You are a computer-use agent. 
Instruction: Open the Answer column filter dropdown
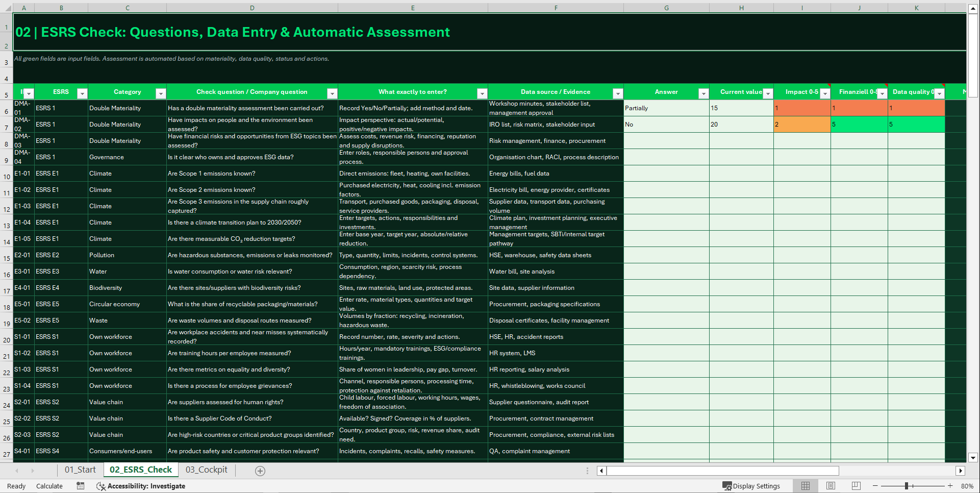pos(703,93)
